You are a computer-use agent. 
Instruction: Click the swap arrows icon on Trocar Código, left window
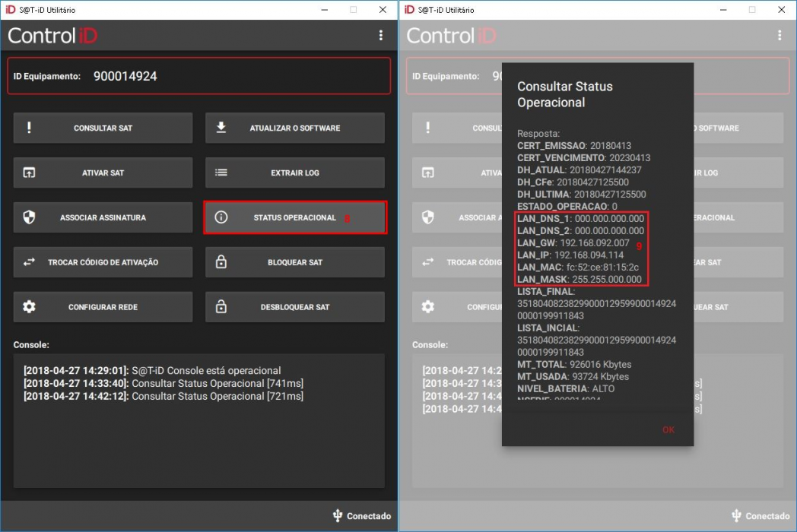pyautogui.click(x=29, y=262)
